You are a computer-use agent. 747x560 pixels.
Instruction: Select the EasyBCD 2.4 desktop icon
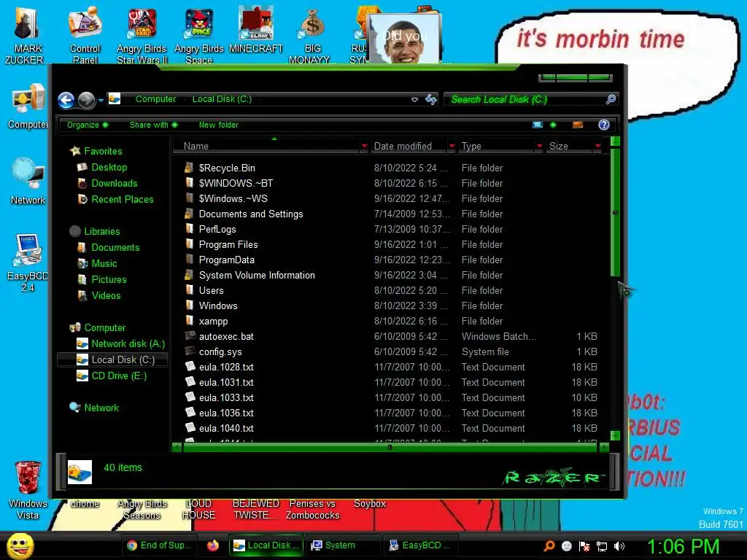coord(28,262)
